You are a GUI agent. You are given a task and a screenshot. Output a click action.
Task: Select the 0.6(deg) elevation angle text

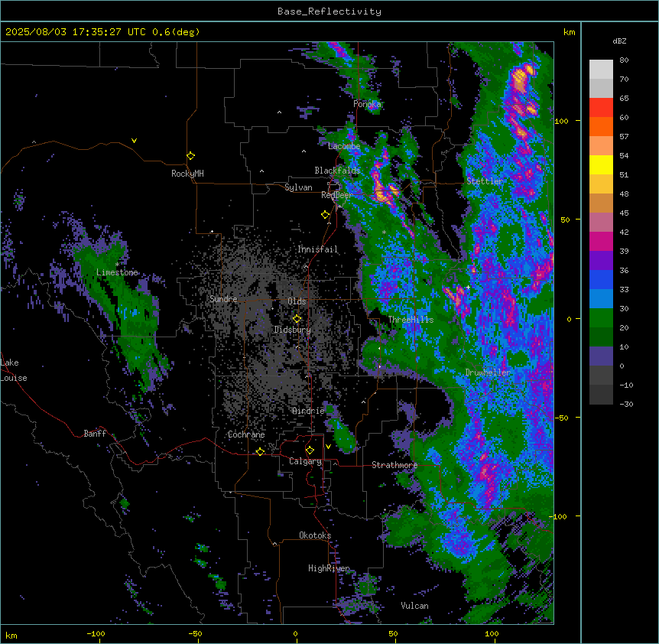click(x=176, y=32)
